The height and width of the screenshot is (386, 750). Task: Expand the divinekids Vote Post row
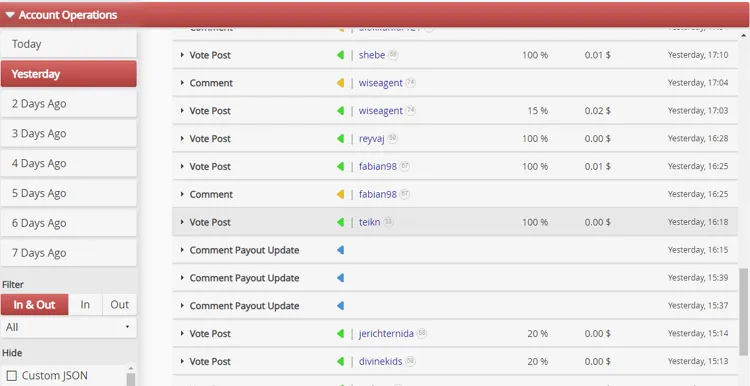(x=182, y=361)
